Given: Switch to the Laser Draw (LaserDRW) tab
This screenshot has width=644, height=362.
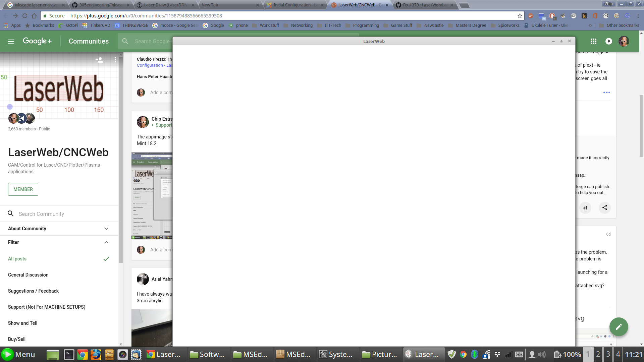Looking at the screenshot, I should [x=165, y=5].
